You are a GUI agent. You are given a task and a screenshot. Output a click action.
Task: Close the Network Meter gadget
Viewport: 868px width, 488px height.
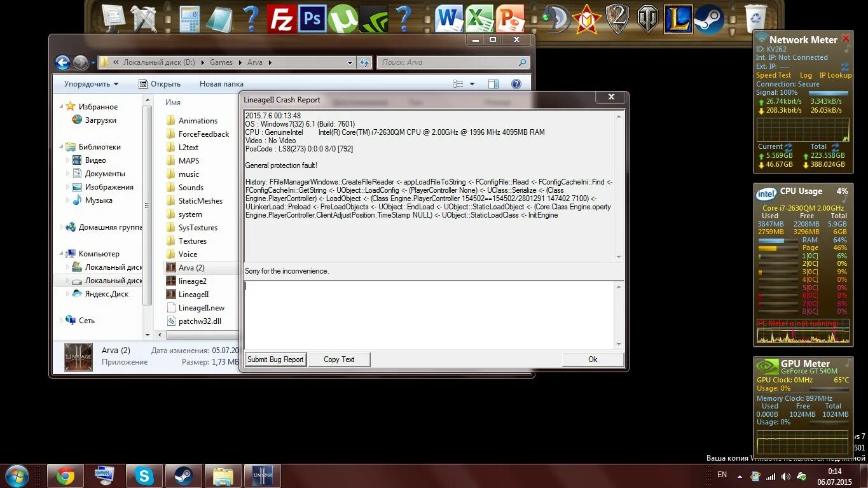[x=846, y=38]
